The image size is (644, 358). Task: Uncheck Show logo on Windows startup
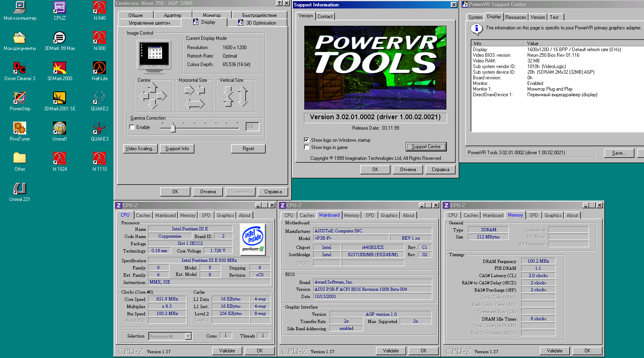coord(306,140)
